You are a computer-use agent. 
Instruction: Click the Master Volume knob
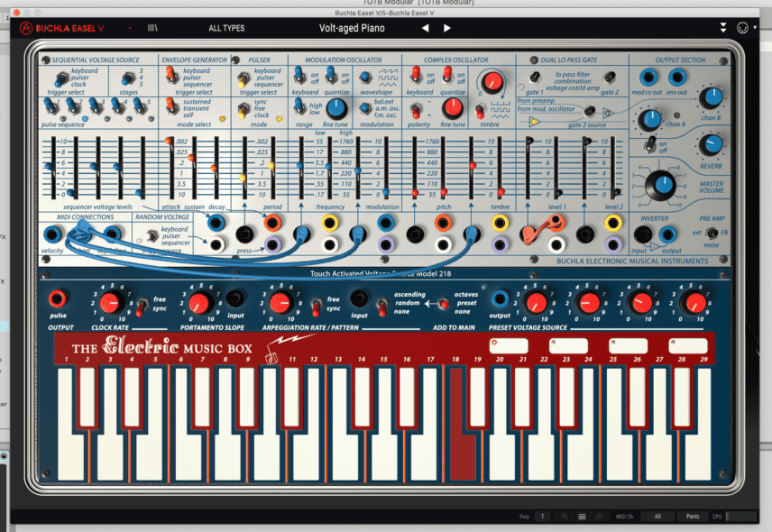661,186
